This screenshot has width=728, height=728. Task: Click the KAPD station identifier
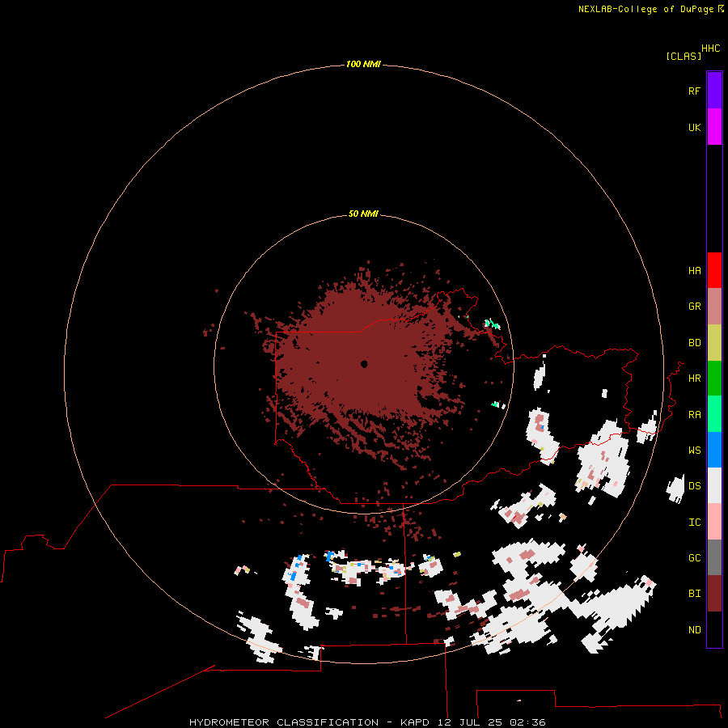coord(415,722)
